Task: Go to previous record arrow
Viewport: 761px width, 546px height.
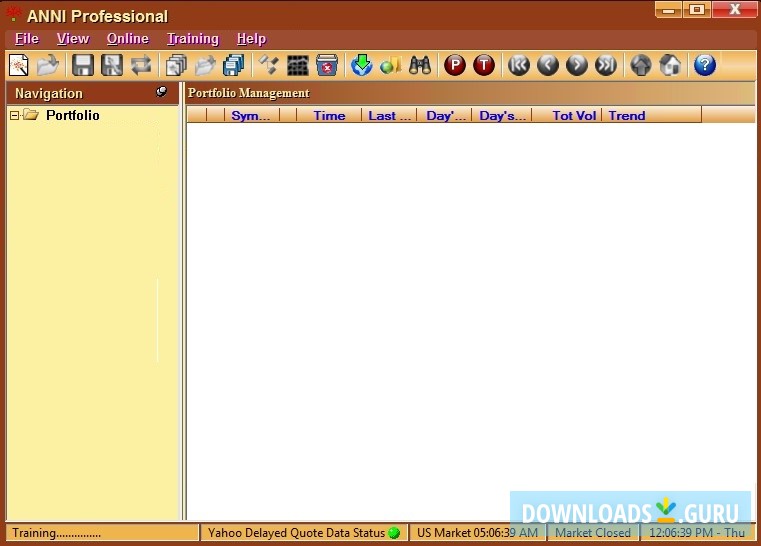Action: [548, 66]
